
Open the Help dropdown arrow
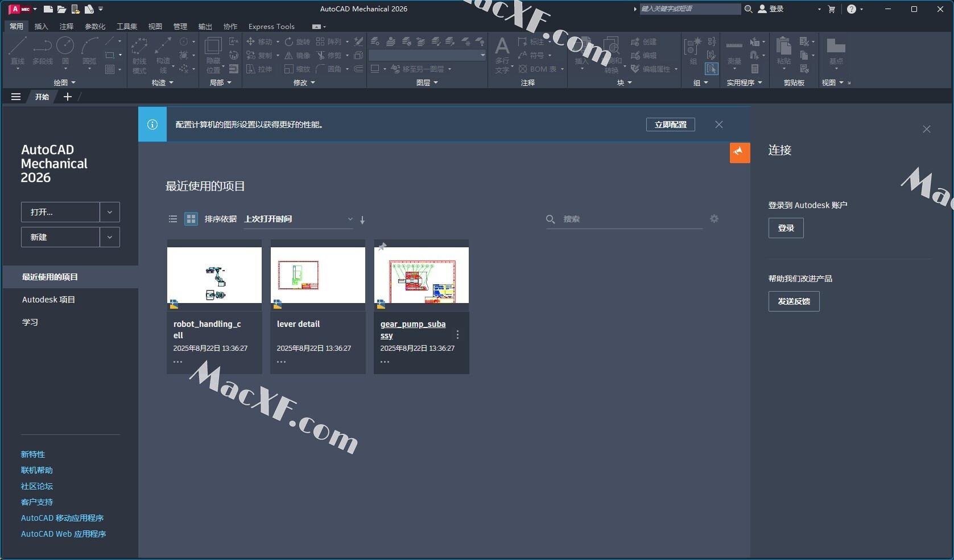click(x=861, y=9)
